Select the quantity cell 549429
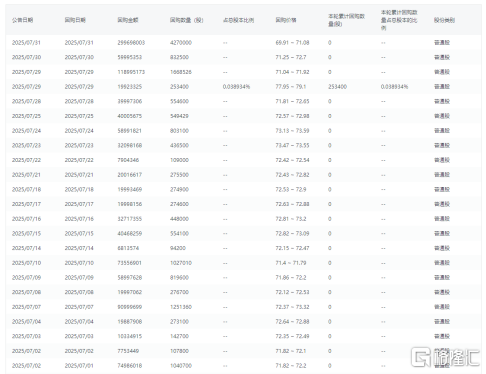 [x=179, y=116]
